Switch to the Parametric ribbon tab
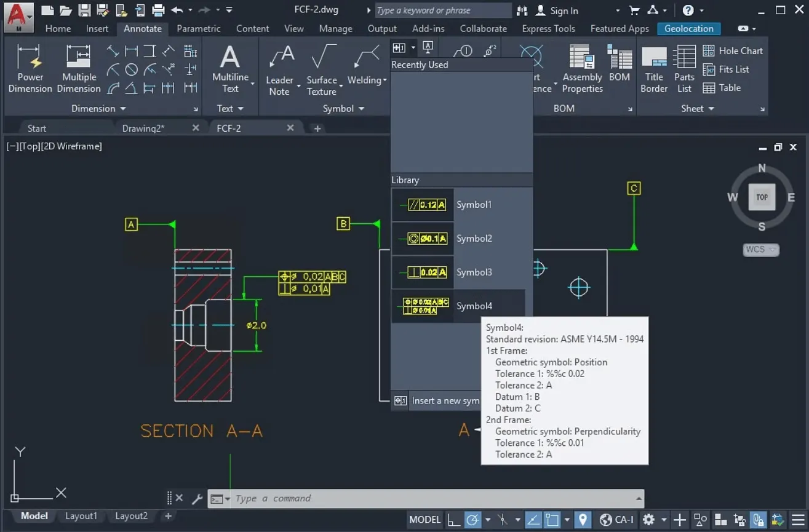 (198, 28)
